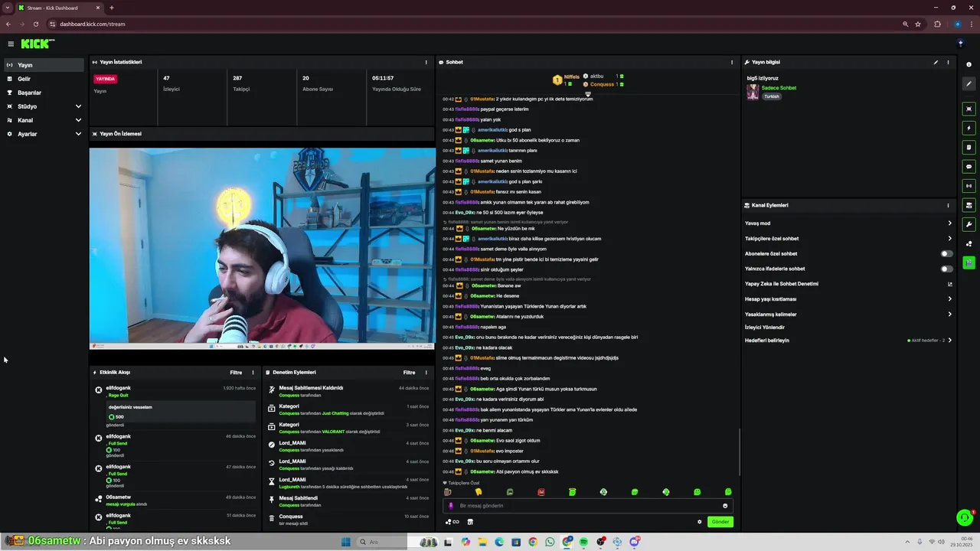The height and width of the screenshot is (551, 980).
Task: Open WhatsApp from the taskbar
Action: point(550,542)
